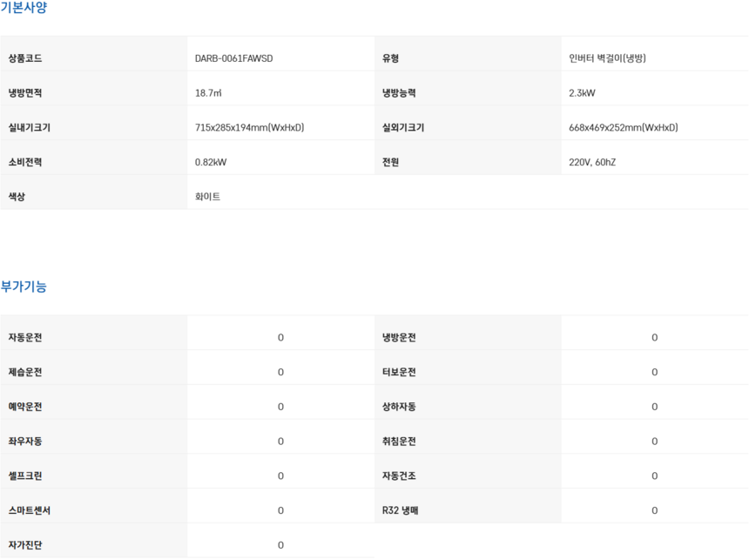Select the product code DARB-0061FAWSD

(240, 58)
